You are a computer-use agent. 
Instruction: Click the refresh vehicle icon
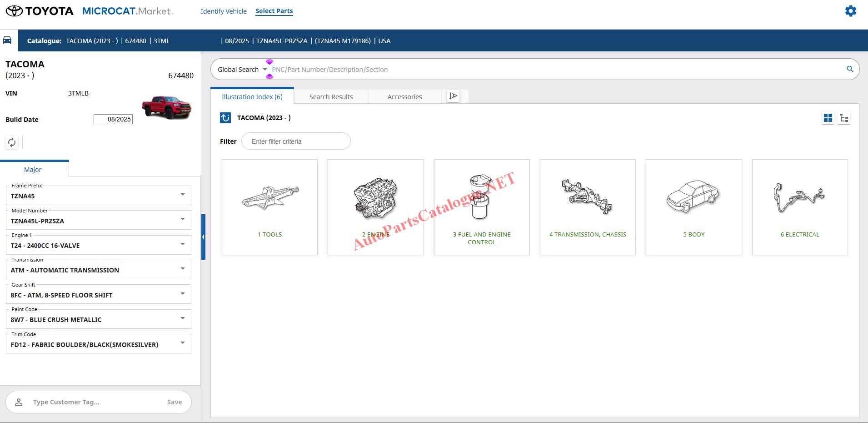pos(12,142)
